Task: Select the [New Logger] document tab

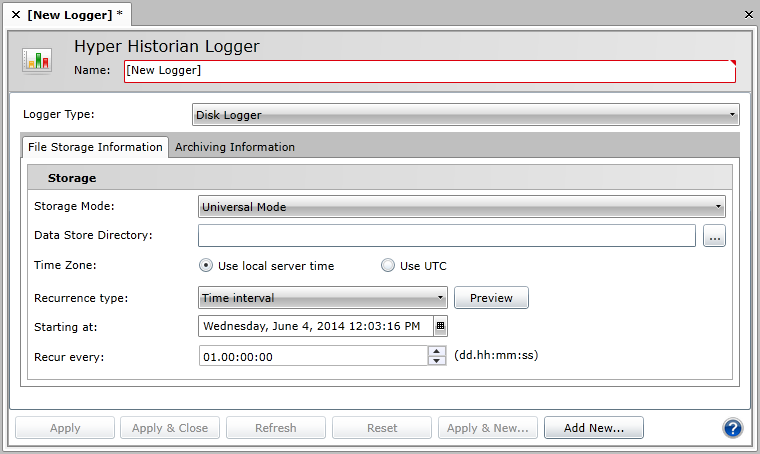Action: point(69,15)
